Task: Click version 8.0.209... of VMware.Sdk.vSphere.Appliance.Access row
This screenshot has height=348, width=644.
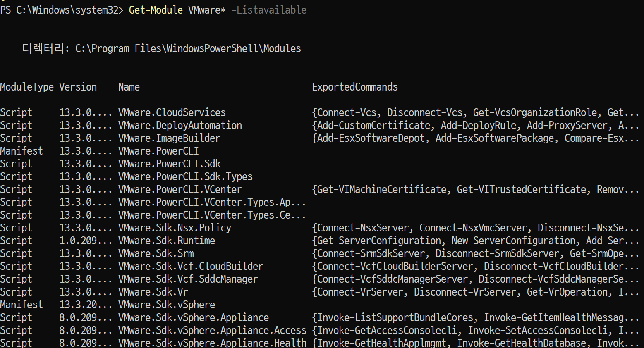Action: pyautogui.click(x=86, y=330)
